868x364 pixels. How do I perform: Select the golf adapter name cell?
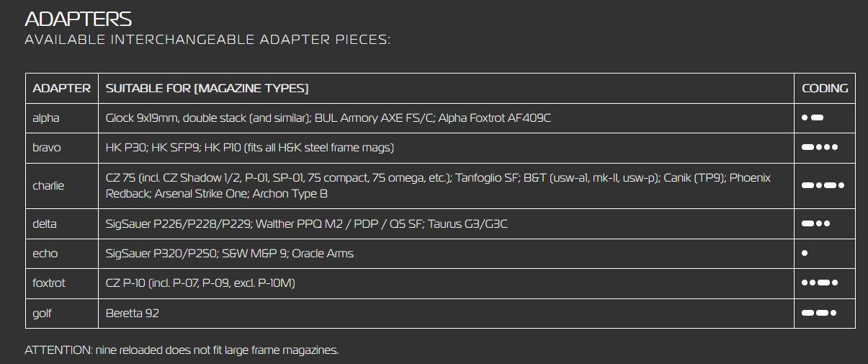[42, 314]
